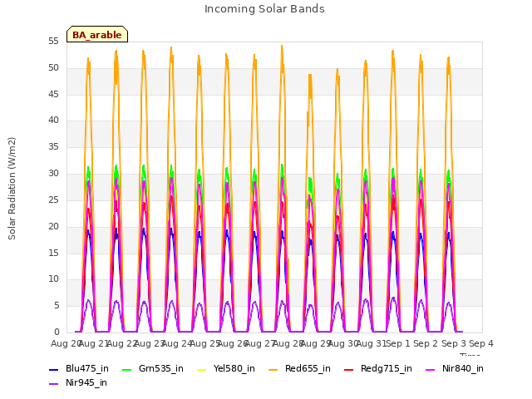
Task: Click the 30 y-axis tick label
Action: click(53, 174)
